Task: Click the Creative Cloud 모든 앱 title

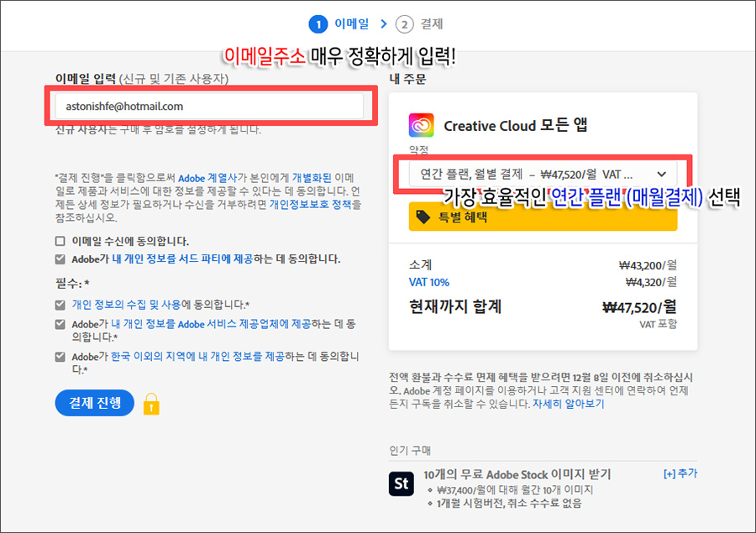Action: coord(516,125)
